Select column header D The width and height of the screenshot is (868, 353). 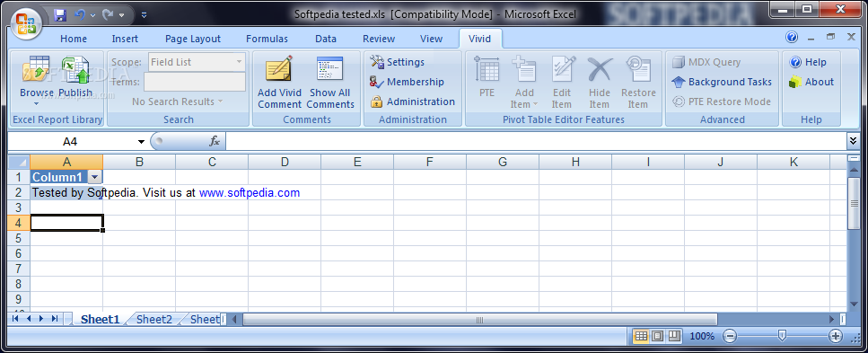tap(285, 162)
